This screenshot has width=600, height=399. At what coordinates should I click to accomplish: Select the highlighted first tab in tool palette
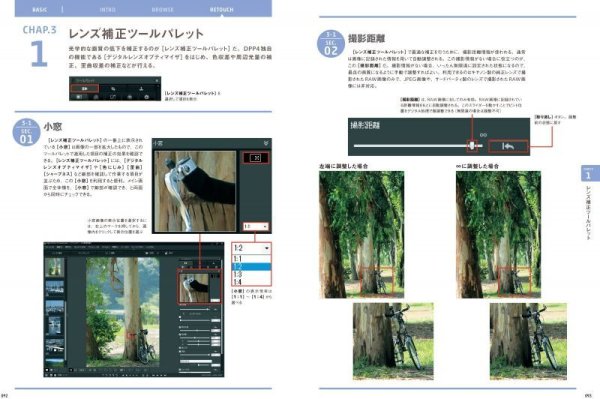click(85, 88)
